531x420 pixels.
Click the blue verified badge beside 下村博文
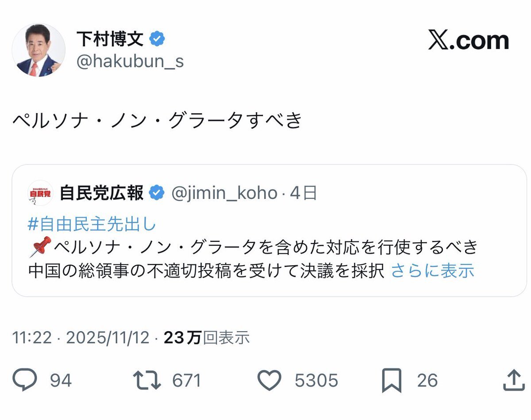(x=157, y=40)
